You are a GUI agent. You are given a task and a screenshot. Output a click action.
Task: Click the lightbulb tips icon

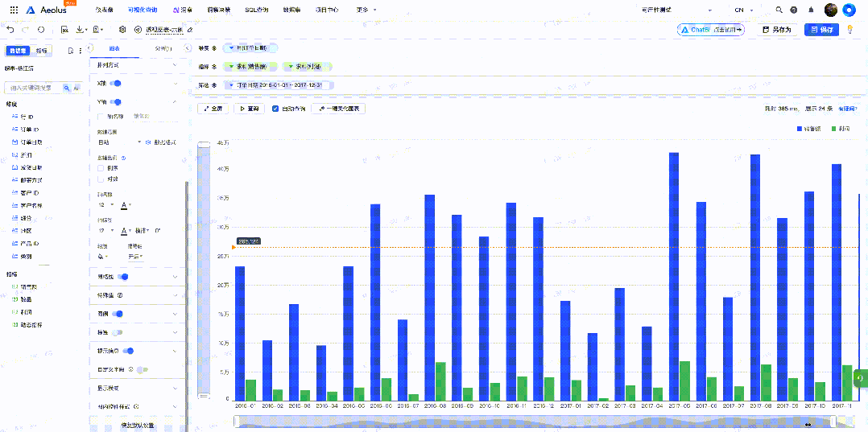[x=849, y=30]
